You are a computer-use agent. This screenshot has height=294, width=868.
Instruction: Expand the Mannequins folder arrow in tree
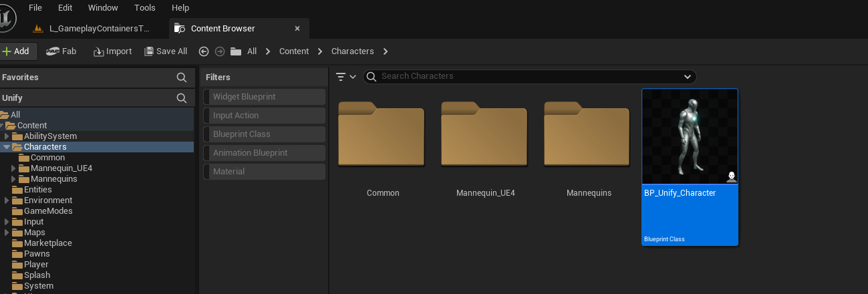(13, 179)
